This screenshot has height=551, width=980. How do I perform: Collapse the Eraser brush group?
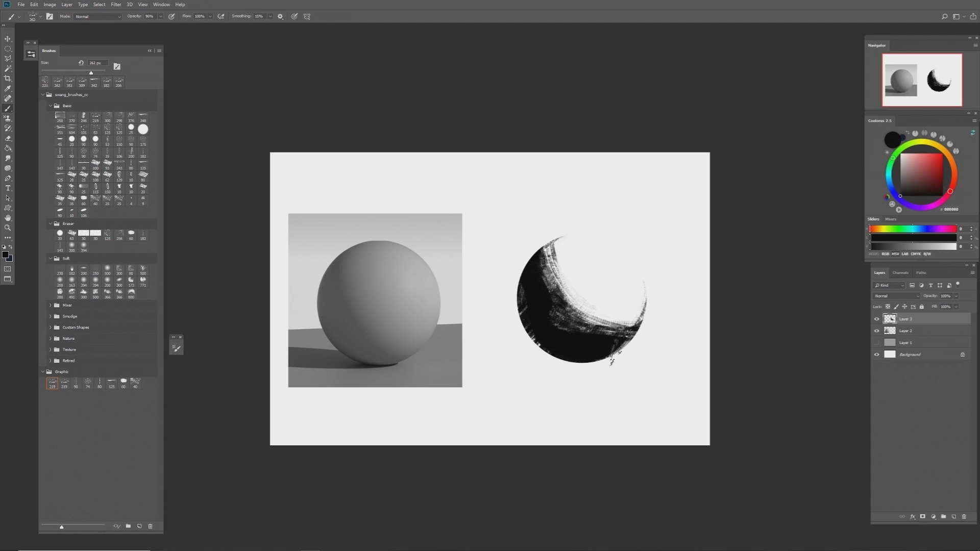point(51,223)
